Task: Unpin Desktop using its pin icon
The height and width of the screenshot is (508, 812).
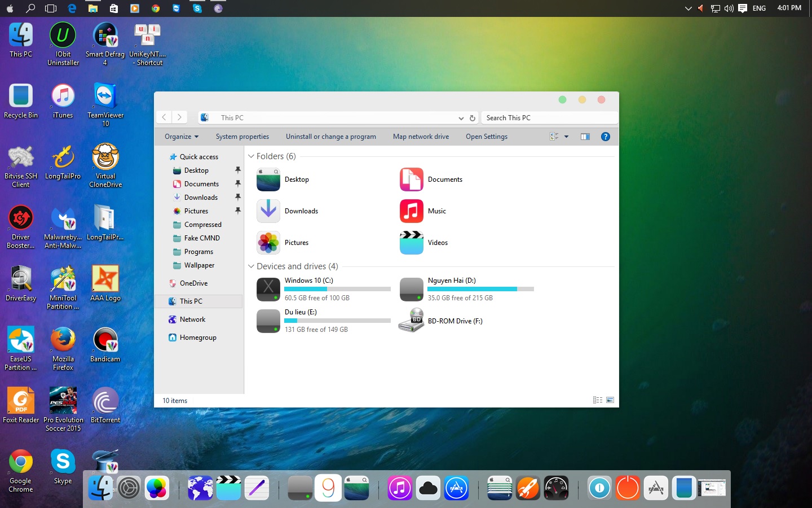Action: pos(238,170)
